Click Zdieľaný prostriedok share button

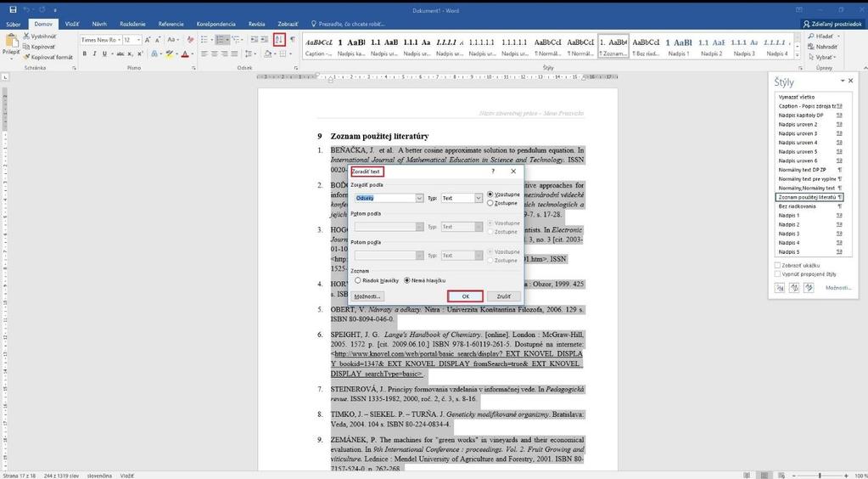[x=832, y=24]
